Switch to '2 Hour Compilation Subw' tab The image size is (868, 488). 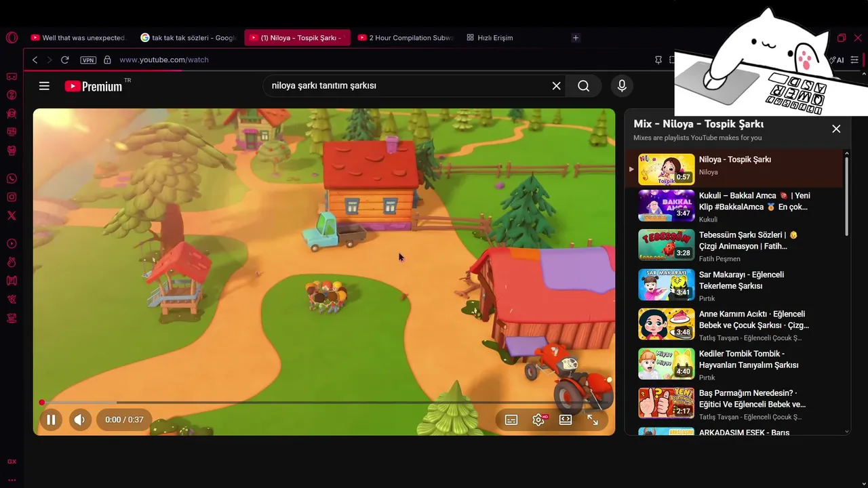pyautogui.click(x=405, y=38)
